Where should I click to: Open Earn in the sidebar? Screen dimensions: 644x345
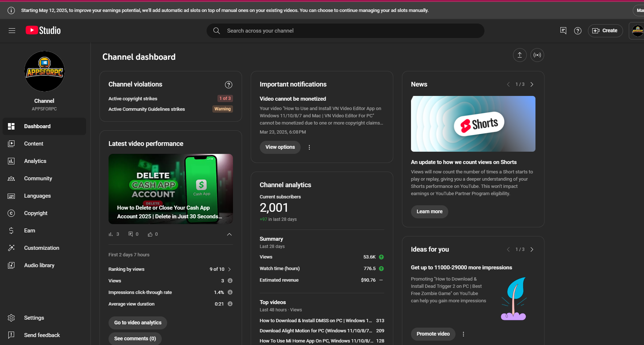click(44, 231)
